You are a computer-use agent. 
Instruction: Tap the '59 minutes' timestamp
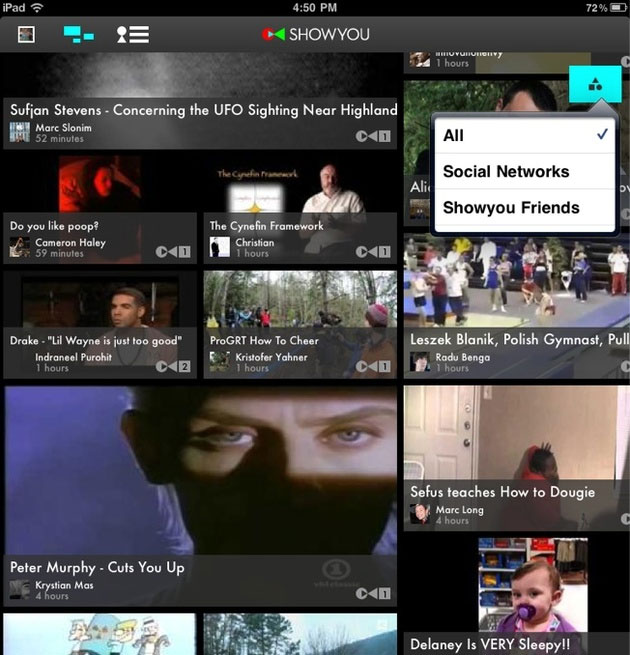click(59, 253)
